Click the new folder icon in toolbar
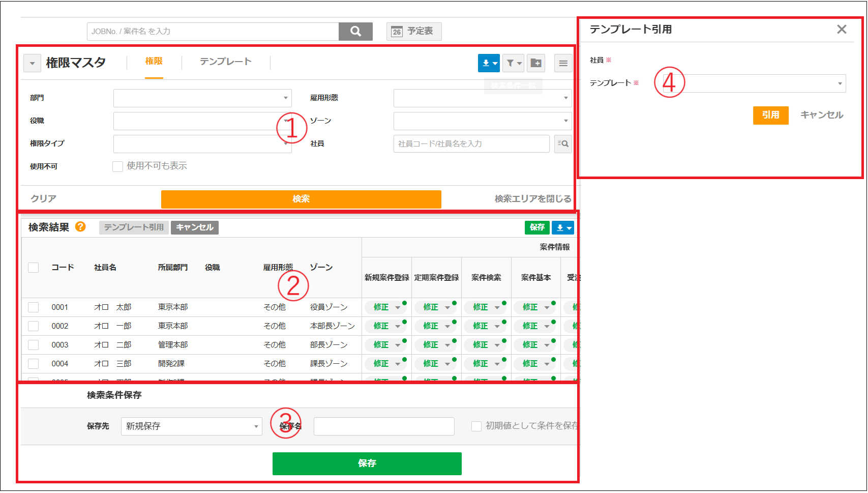This screenshot has width=868, height=493. pyautogui.click(x=536, y=63)
